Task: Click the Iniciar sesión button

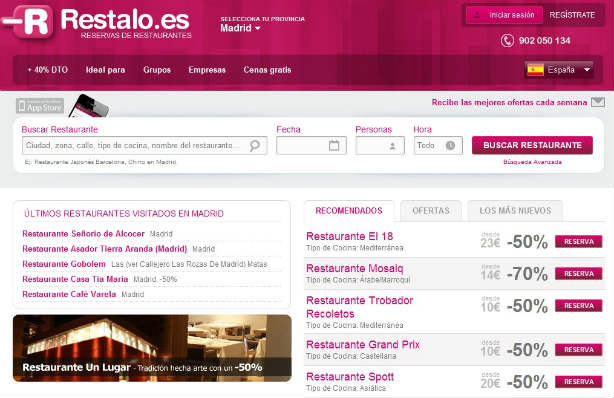Action: click(504, 15)
